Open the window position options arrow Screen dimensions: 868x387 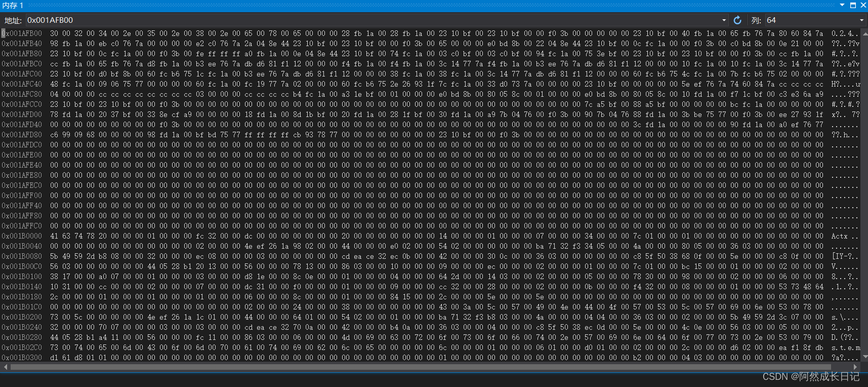click(842, 5)
